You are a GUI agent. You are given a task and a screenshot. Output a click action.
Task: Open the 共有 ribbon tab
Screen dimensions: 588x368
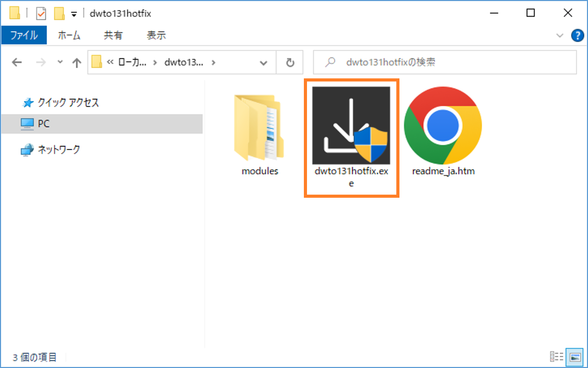click(113, 35)
